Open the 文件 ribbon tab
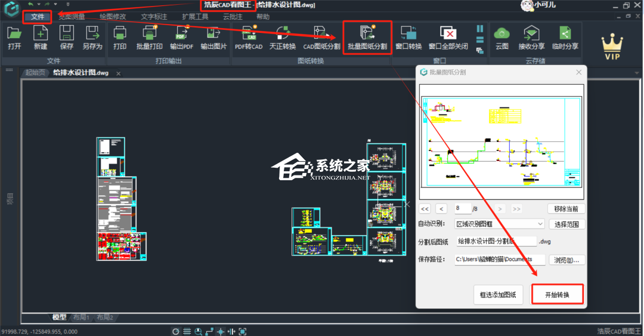 [38, 17]
